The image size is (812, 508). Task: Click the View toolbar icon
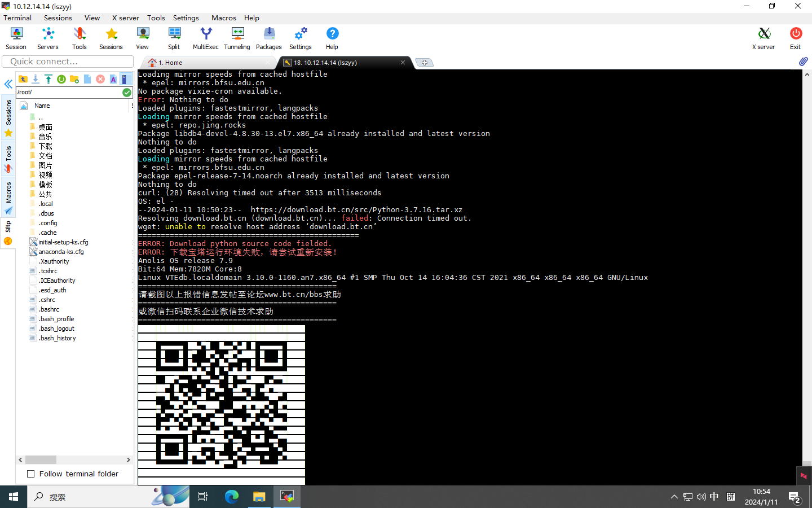pos(143,39)
